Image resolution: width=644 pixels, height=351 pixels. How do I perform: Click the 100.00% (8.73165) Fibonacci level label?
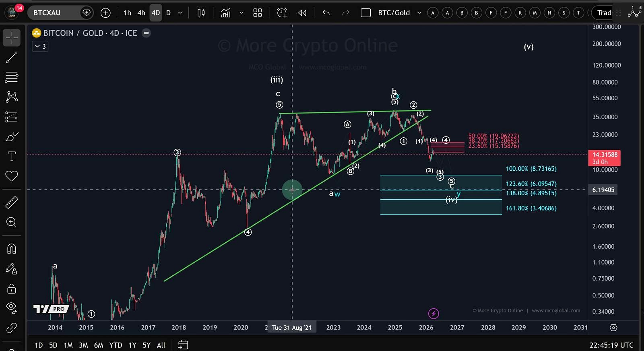(531, 169)
